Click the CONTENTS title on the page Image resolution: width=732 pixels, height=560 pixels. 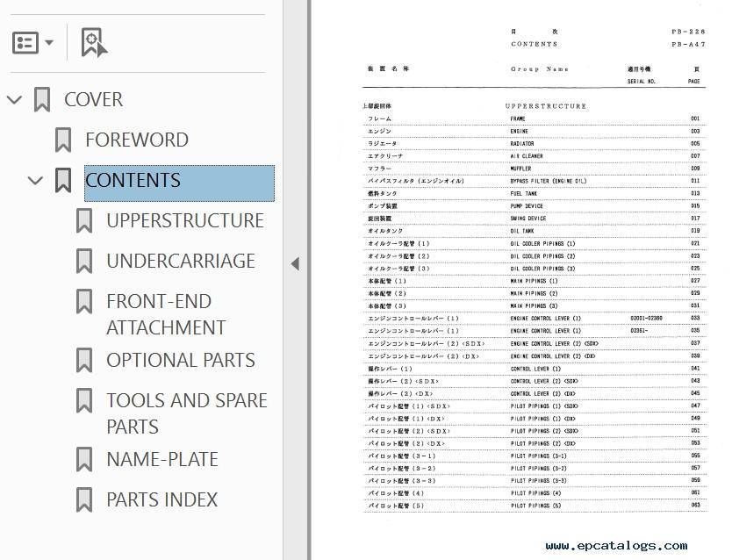point(534,44)
